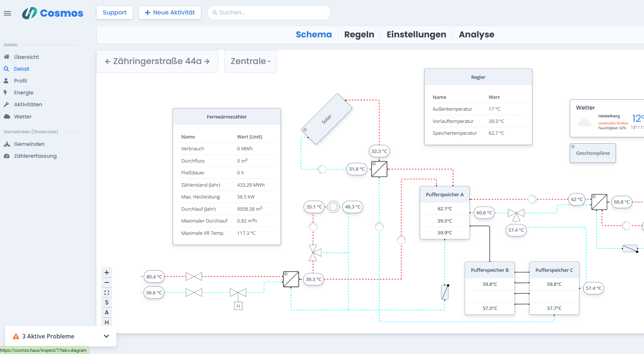Click the Aktivitäten wrench icon
This screenshot has width=644, height=354.
7,104
